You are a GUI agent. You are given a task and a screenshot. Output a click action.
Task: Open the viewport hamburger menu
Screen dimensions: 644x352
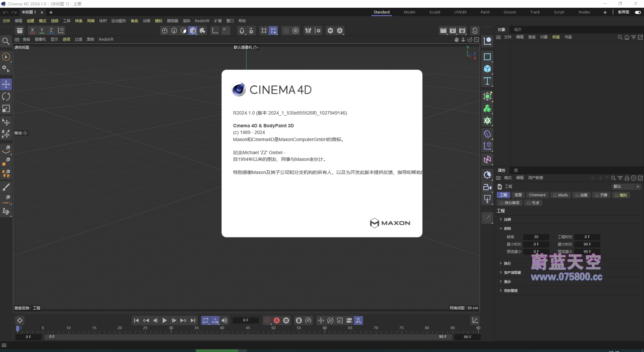tap(17, 39)
